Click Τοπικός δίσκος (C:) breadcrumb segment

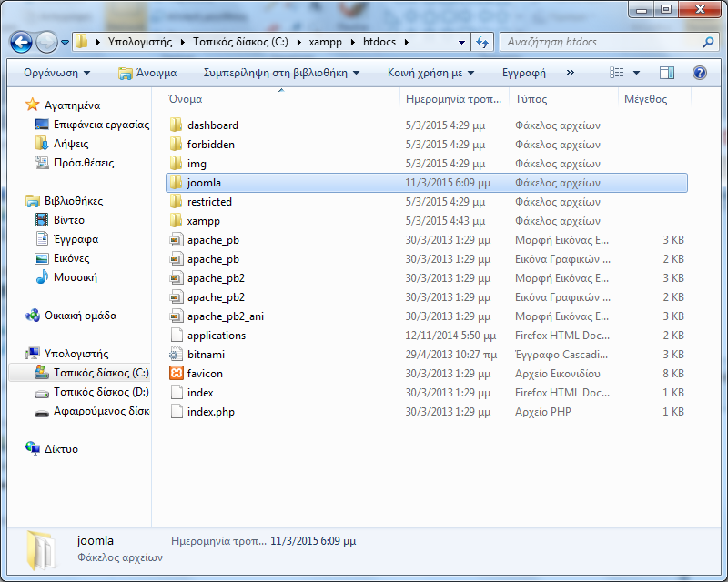pyautogui.click(x=240, y=42)
